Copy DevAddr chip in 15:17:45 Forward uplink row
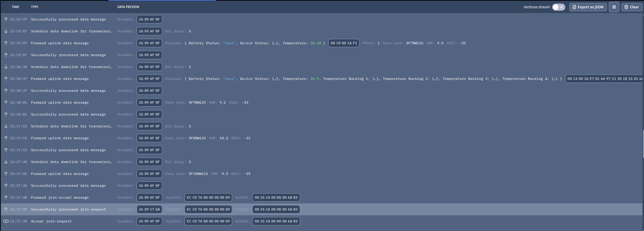 tap(149, 174)
